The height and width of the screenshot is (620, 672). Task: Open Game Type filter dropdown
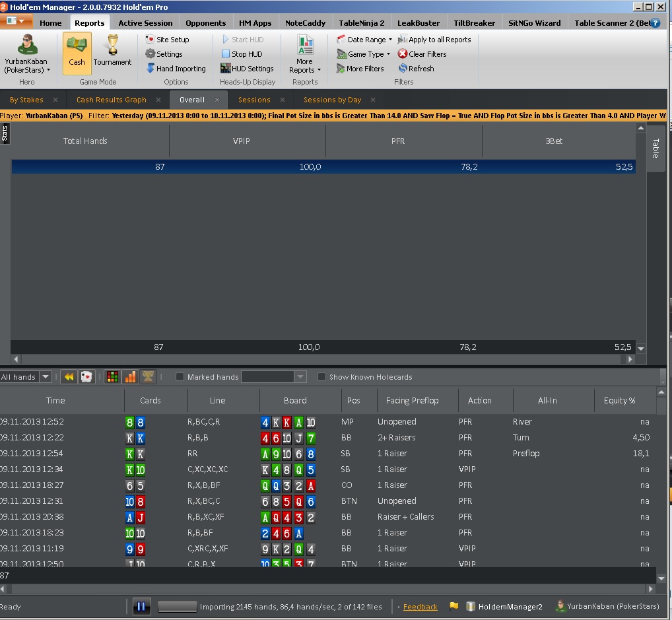tap(364, 54)
